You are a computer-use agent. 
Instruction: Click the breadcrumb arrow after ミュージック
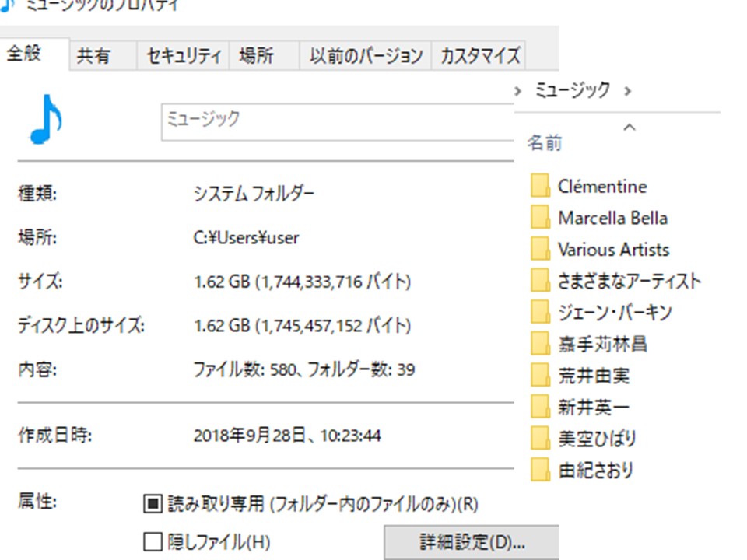(626, 89)
